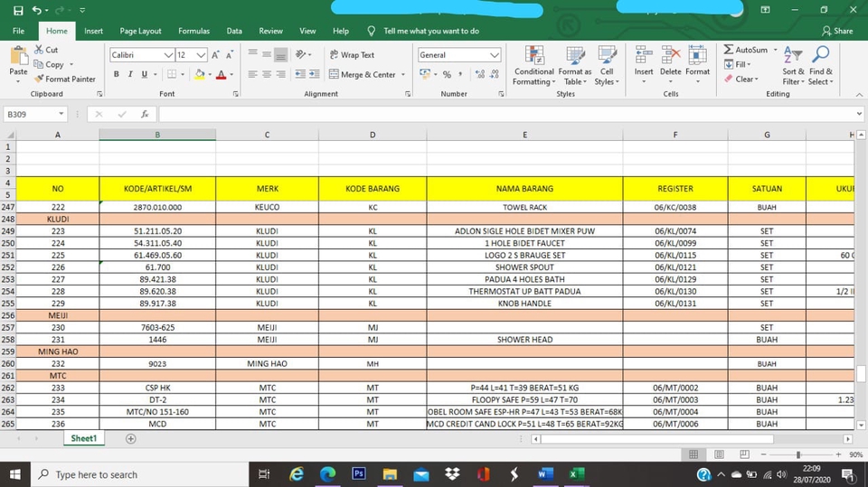Expand the Merge & Center dropdown arrow
Image resolution: width=868 pixels, height=487 pixels.
coord(403,74)
